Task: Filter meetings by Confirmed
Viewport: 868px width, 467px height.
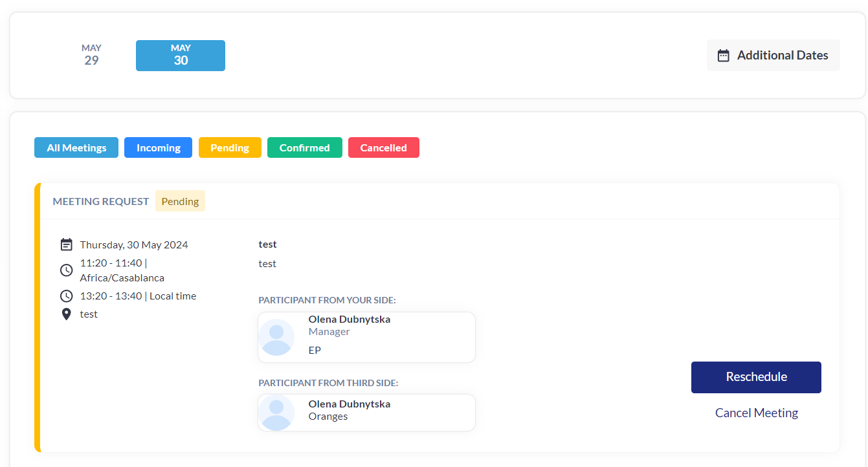Action: (x=304, y=147)
